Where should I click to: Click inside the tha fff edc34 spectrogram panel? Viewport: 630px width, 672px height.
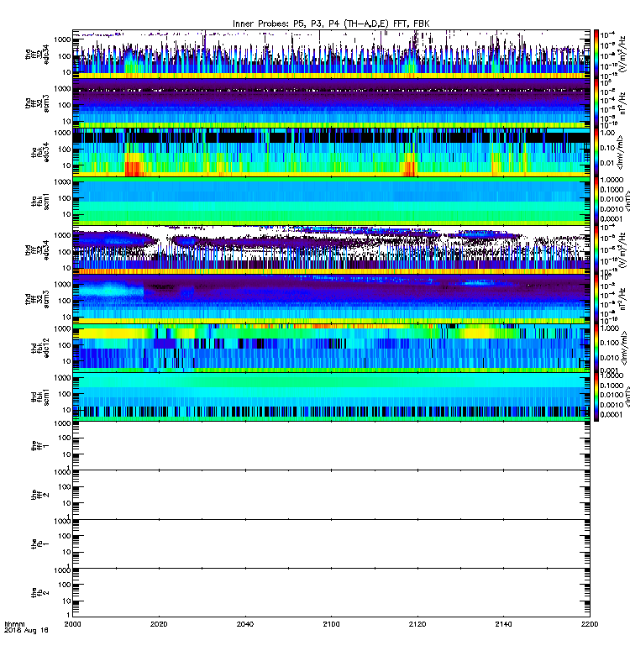click(x=331, y=55)
